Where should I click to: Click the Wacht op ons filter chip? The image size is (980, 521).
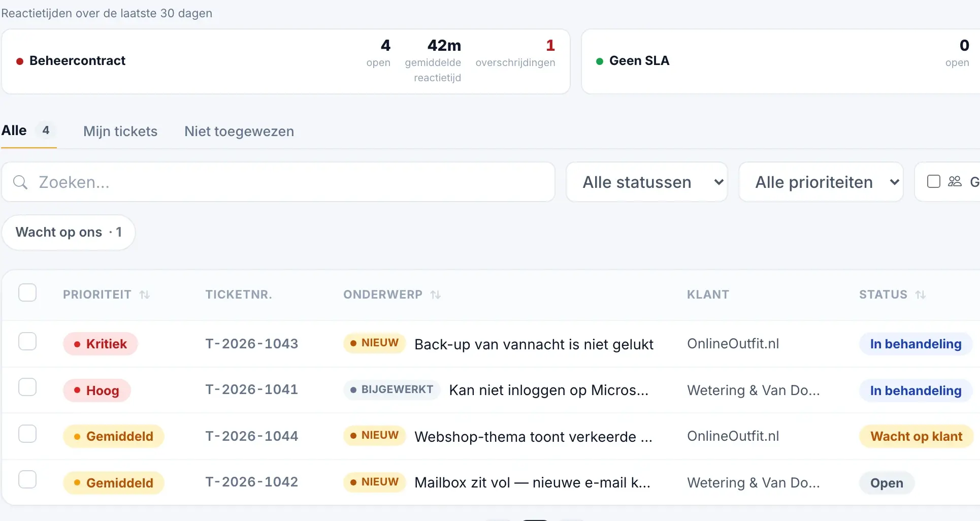click(x=69, y=233)
